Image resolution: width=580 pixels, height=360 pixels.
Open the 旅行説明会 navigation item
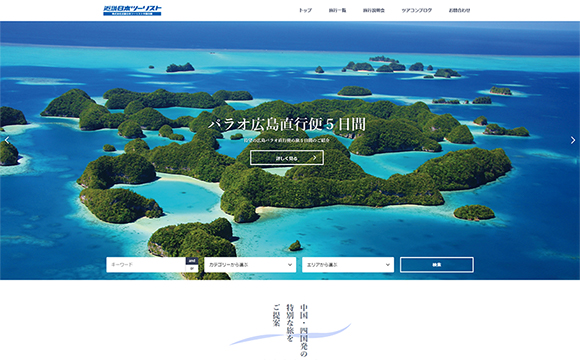coord(374,10)
